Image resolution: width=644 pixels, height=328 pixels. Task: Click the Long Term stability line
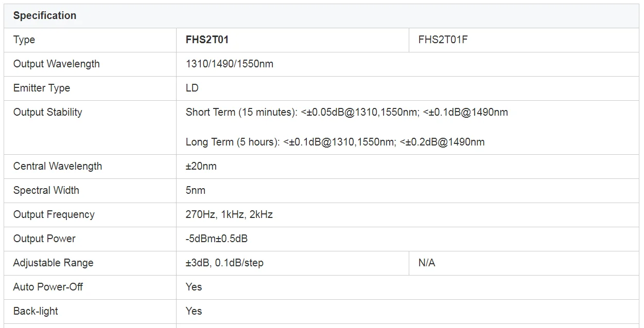[x=335, y=142]
